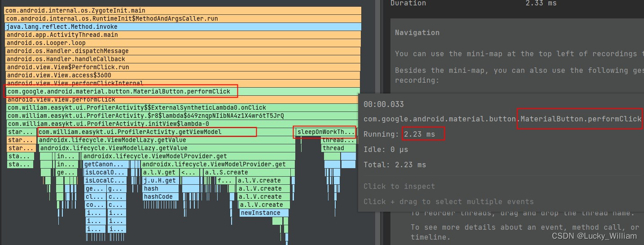Select the a.l.V.get frame

click(160, 172)
